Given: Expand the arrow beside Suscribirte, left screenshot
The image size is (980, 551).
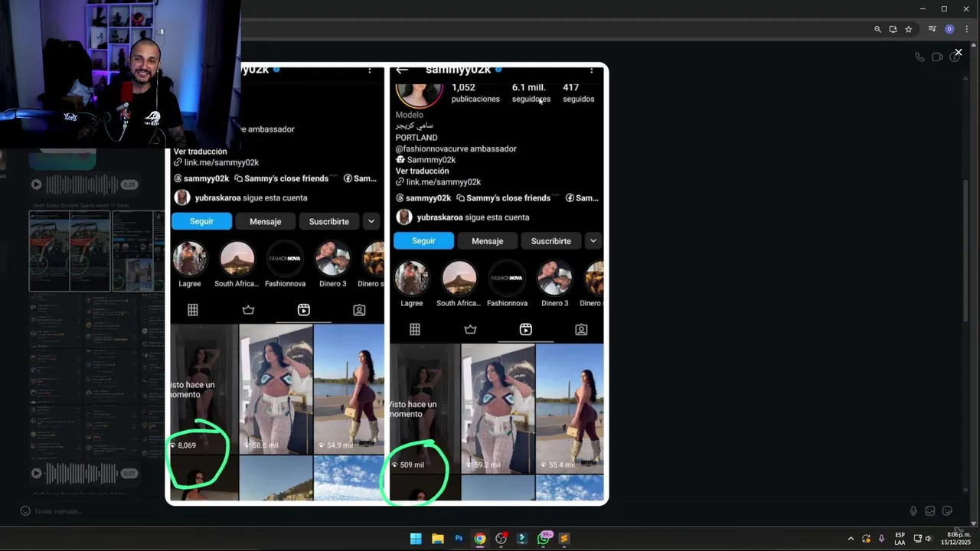Looking at the screenshot, I should coord(371,221).
